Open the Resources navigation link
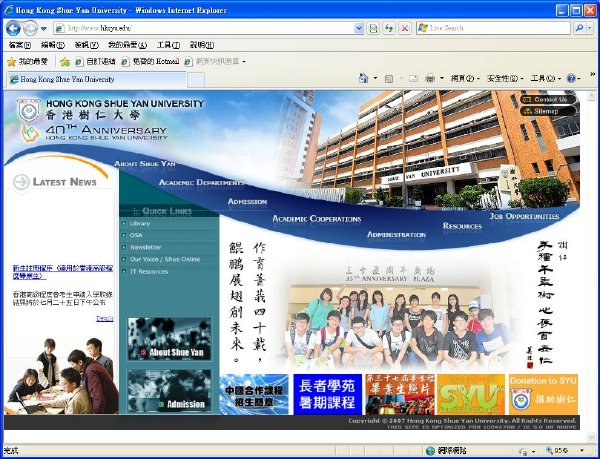This screenshot has height=459, width=600. 462,226
